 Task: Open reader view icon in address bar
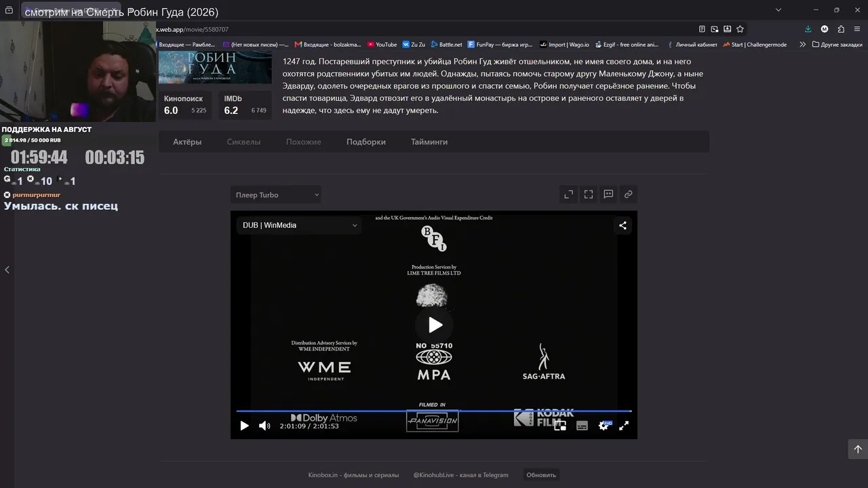(702, 29)
